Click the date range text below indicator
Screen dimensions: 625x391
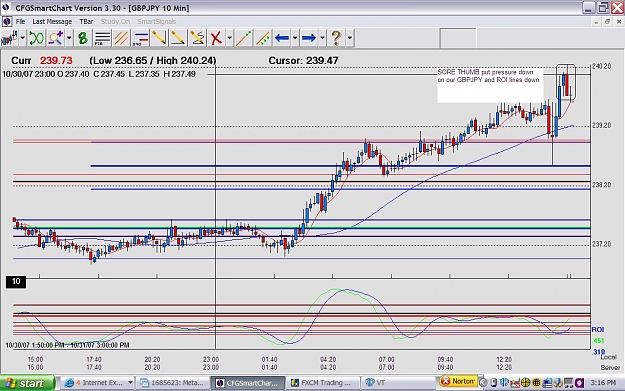(67, 345)
